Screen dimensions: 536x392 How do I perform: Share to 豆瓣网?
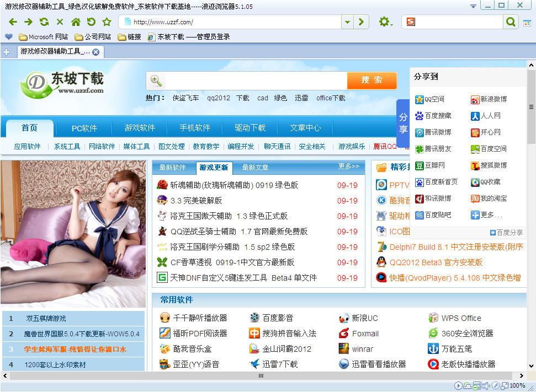(430, 165)
